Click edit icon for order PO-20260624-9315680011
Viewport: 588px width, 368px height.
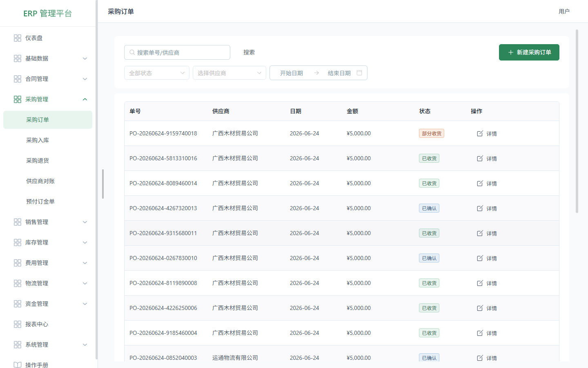point(480,233)
